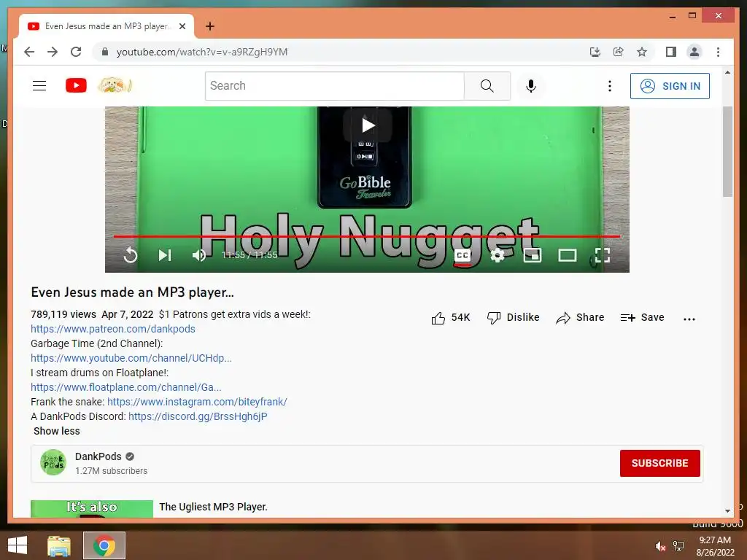Install app from address bar icon
Image resolution: width=747 pixels, height=560 pixels.
pyautogui.click(x=595, y=52)
